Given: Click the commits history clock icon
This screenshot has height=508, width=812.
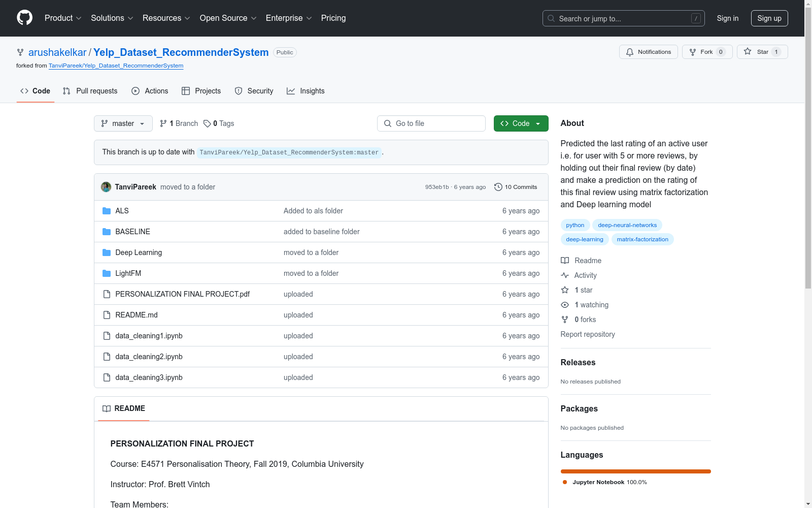Looking at the screenshot, I should [x=498, y=187].
